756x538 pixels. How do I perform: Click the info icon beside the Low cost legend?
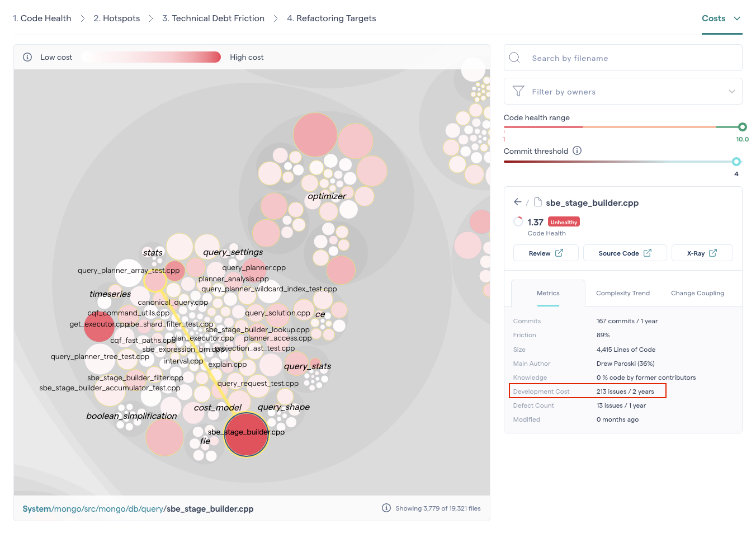[27, 56]
